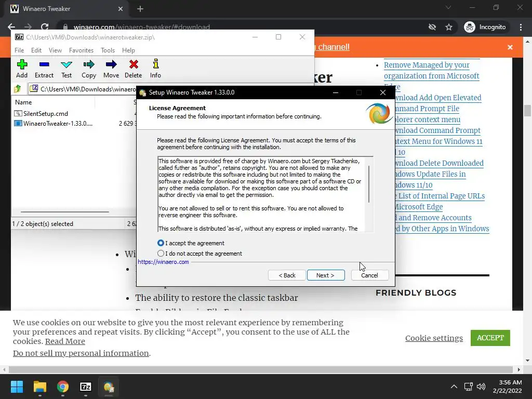Click the Incognito profile indicator
The height and width of the screenshot is (399, 532).
[x=485, y=27]
